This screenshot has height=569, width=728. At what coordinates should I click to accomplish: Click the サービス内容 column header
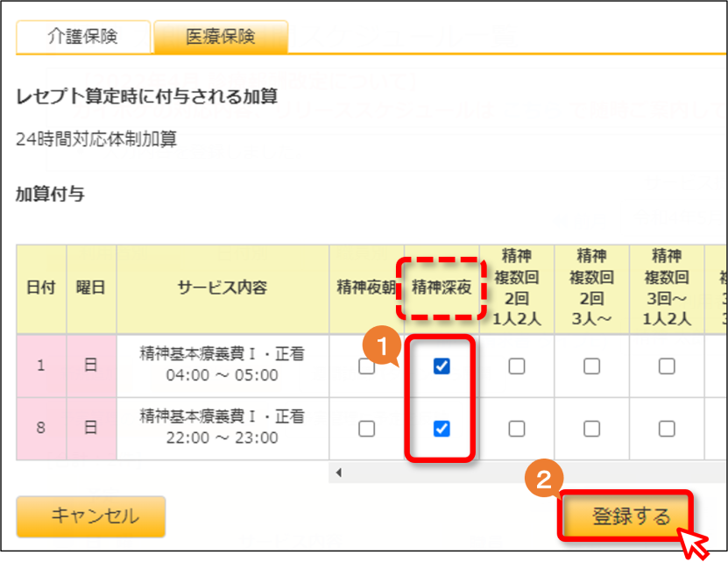(223, 288)
